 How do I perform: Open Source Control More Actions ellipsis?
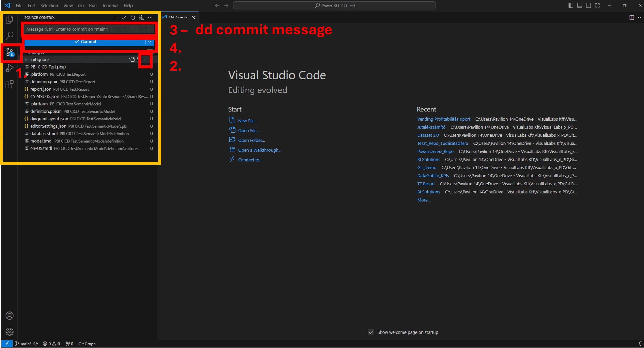pos(150,18)
